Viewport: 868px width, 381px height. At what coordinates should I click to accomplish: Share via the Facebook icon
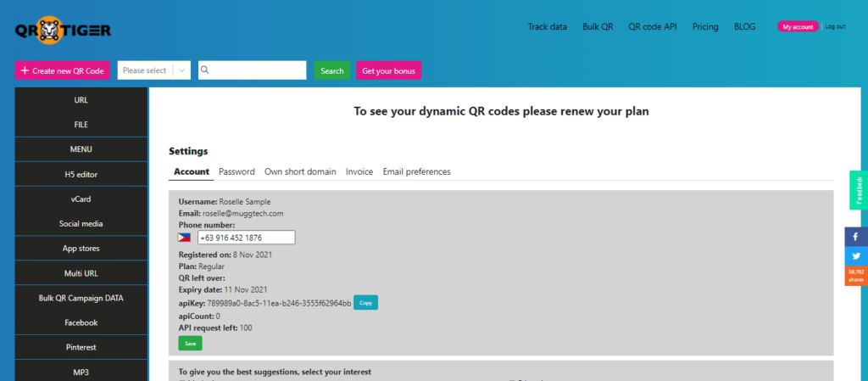point(856,237)
